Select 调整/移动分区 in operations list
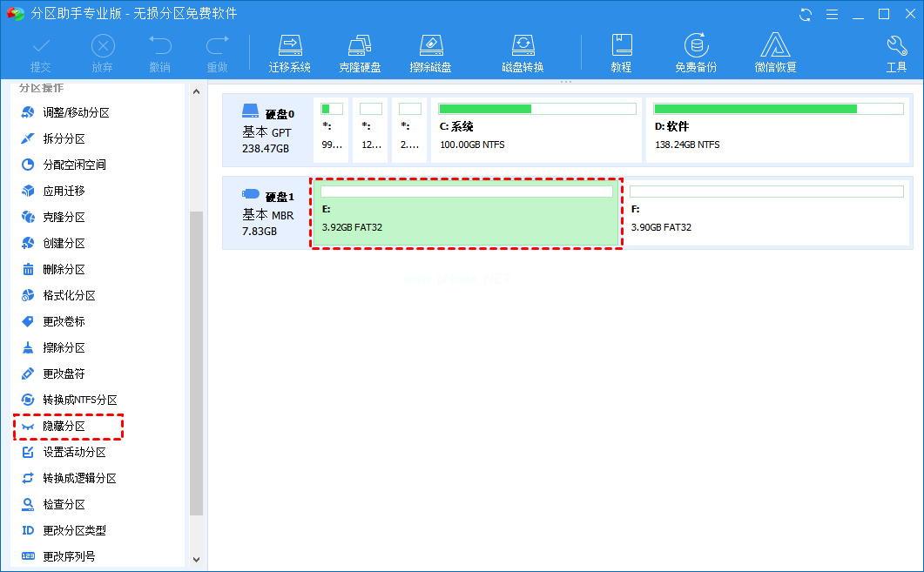Viewport: 924px width, 572px height. point(76,112)
